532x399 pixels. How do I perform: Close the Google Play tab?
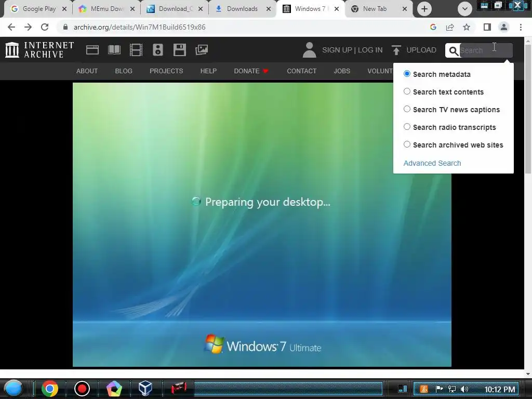tap(64, 9)
